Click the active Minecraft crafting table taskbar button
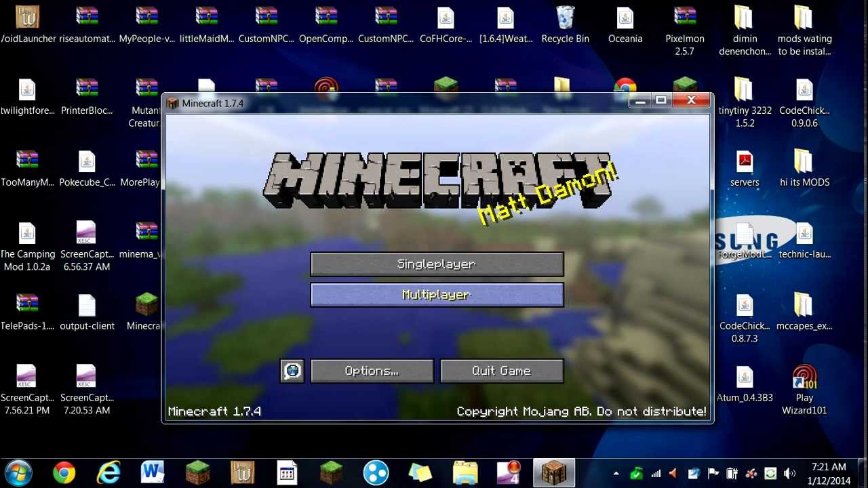The width and height of the screenshot is (868, 488). click(554, 472)
